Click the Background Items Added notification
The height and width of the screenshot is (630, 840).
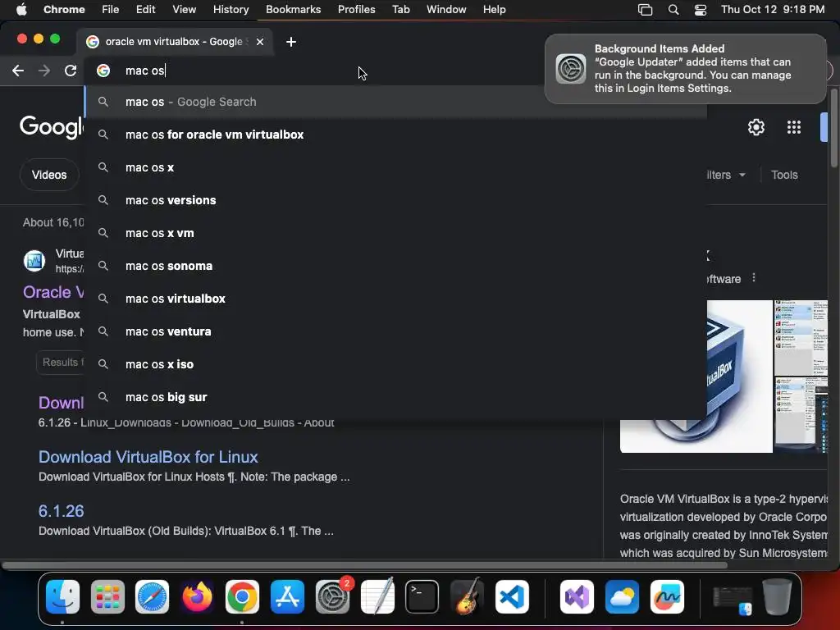[686, 69]
